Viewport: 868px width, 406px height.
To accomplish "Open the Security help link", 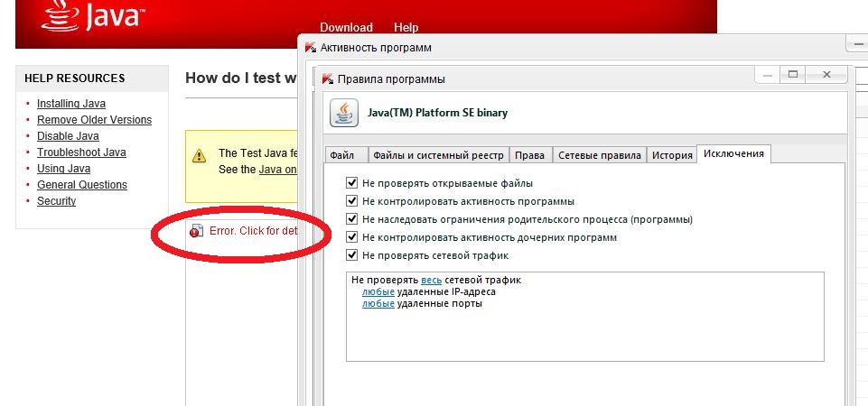I will [57, 201].
